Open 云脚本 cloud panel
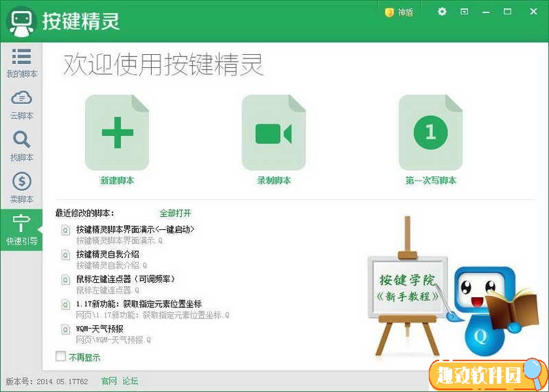 [21, 104]
